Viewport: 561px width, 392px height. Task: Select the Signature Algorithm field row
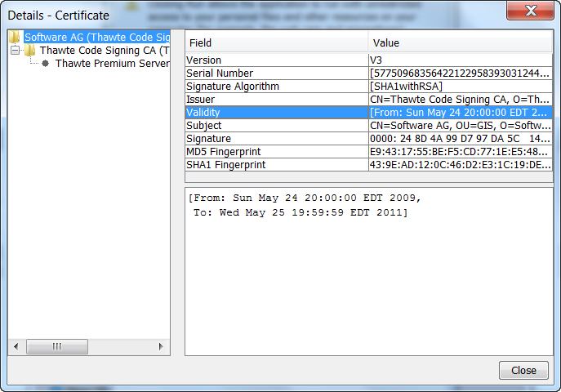click(369, 87)
